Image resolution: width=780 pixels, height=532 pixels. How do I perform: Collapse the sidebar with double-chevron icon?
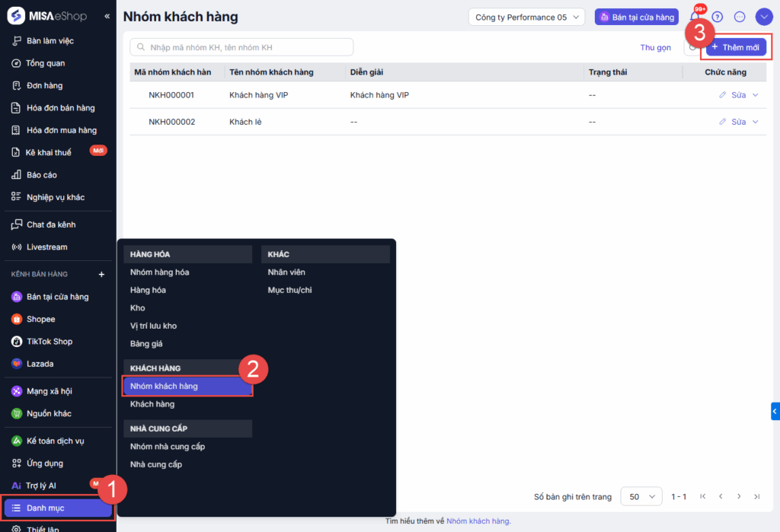coord(107,17)
